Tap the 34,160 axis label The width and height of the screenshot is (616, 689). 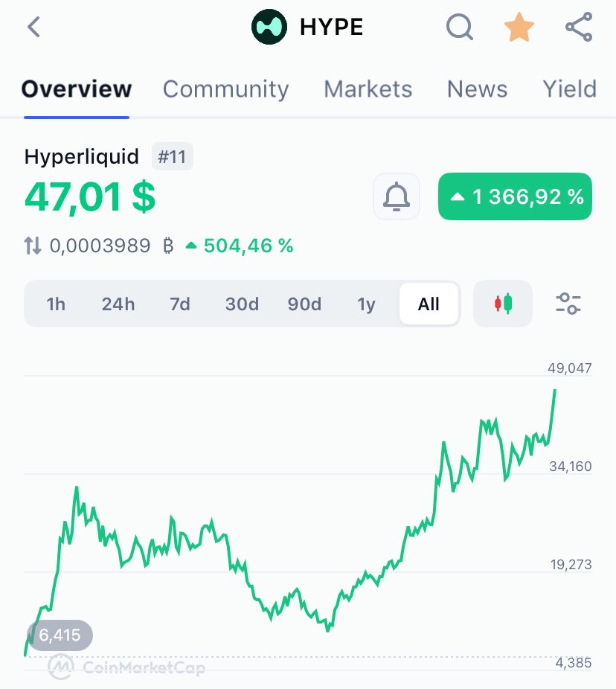coord(571,467)
